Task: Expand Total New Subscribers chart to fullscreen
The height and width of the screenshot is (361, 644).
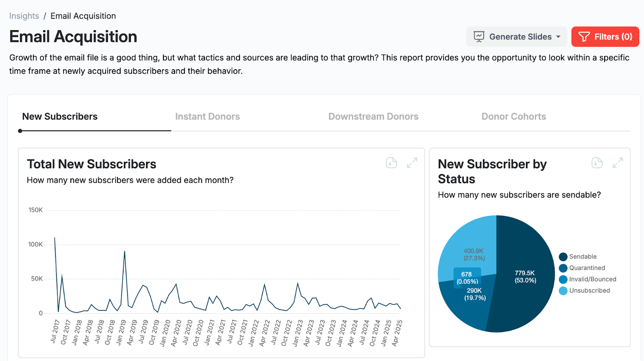Action: (x=412, y=163)
